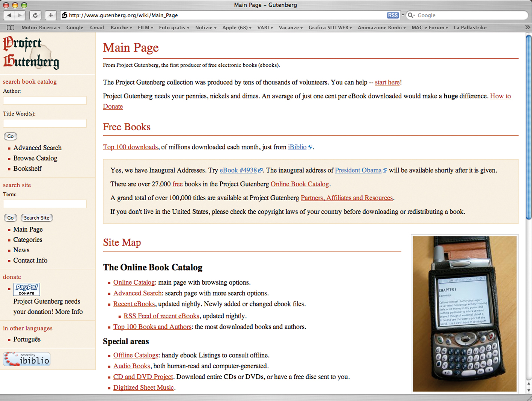
Task: Follow the 'start here' volunteer link
Action: tap(387, 82)
